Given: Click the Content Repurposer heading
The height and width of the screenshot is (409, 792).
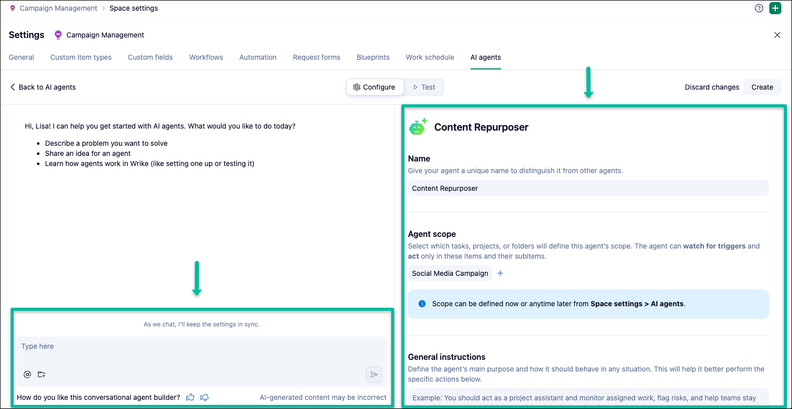Looking at the screenshot, I should point(481,127).
